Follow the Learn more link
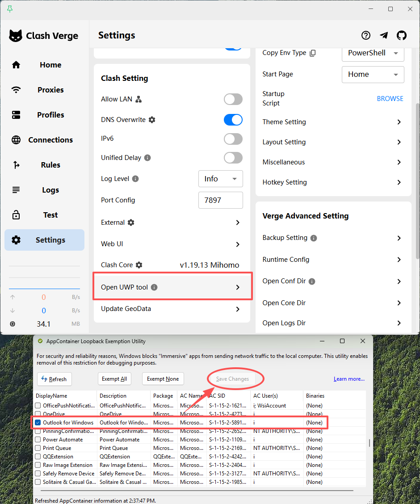Viewport: 420px width, 504px height. pos(349,379)
